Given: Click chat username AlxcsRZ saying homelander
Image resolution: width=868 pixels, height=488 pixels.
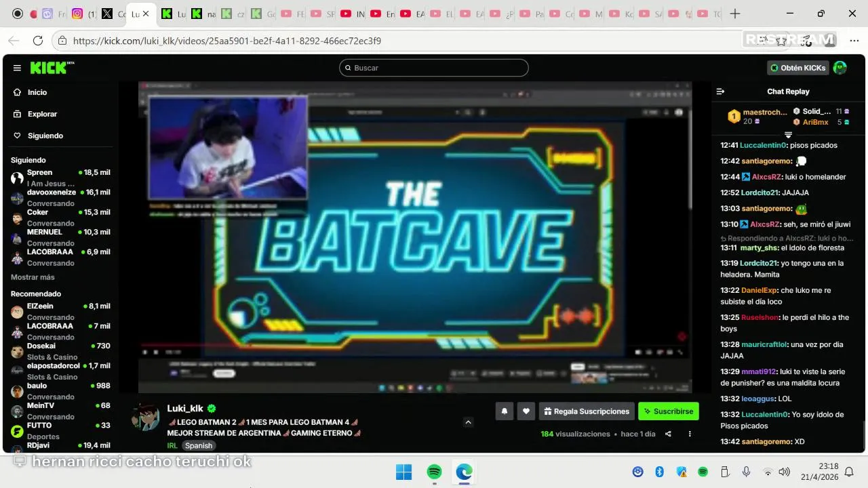Looking at the screenshot, I should 766,177.
